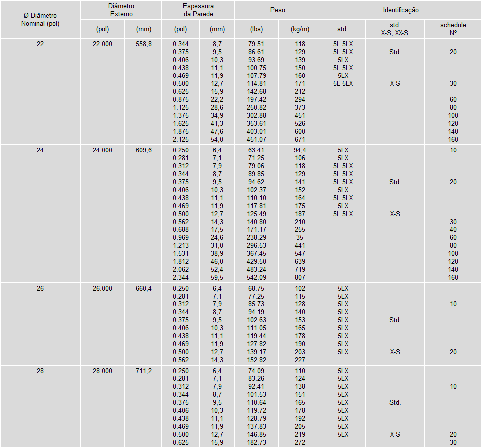Viewport: 482px width, 448px height.
Task: Select wall thickness '59,5' mm
Action: pyautogui.click(x=217, y=278)
